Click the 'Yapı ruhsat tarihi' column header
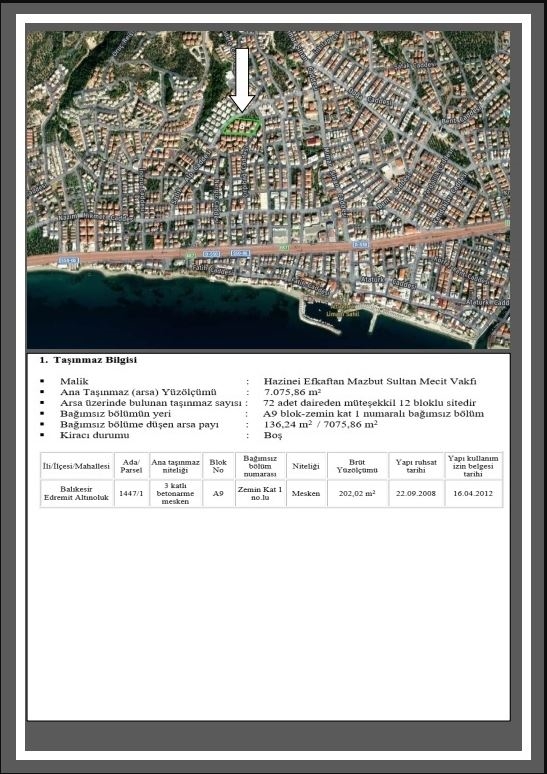547x774 pixels. [416, 466]
